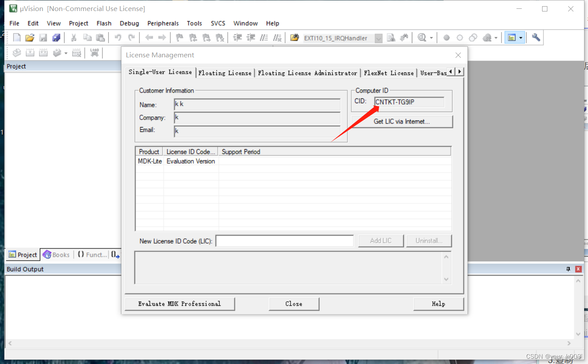
Task: Click the Uncomment selection icon
Action: click(x=277, y=38)
